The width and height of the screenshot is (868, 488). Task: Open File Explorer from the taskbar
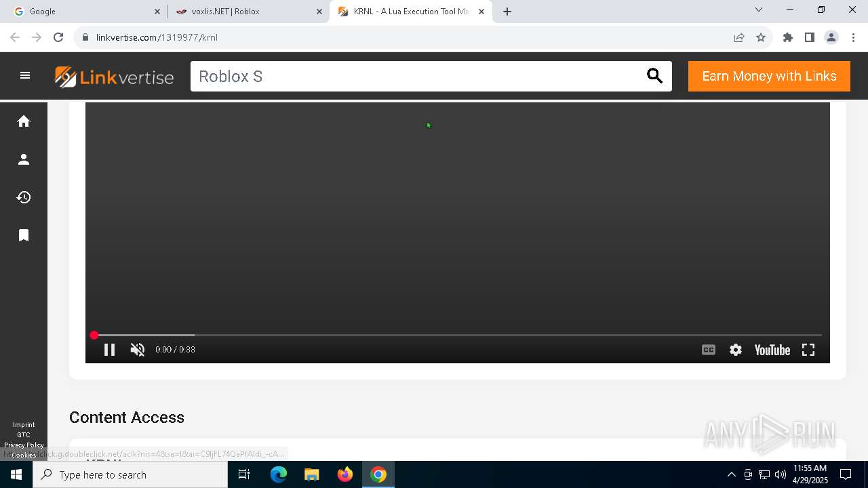tap(311, 474)
